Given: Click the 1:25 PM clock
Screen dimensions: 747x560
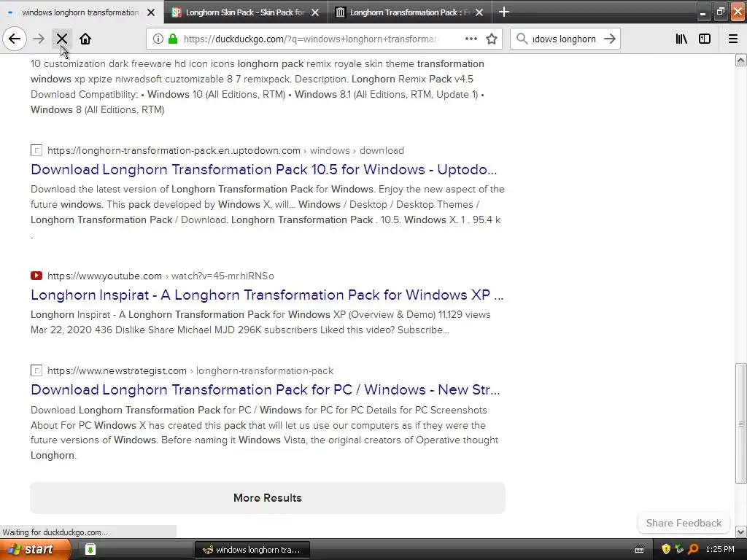Looking at the screenshot, I should point(720,549).
